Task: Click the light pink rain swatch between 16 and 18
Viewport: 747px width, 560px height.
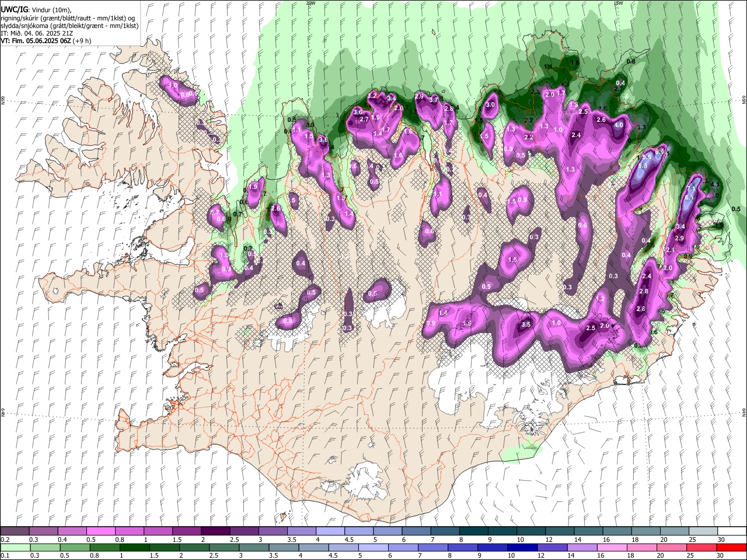Action: click(x=612, y=548)
